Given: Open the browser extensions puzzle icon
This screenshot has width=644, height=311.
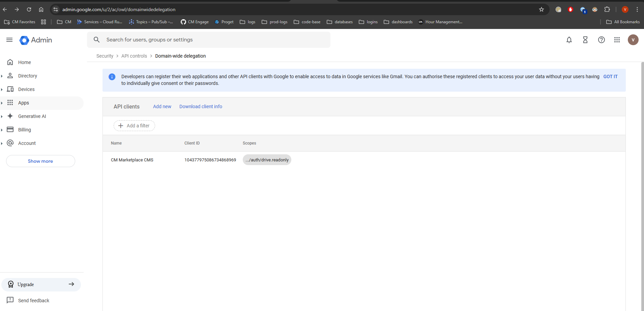Looking at the screenshot, I should [607, 9].
